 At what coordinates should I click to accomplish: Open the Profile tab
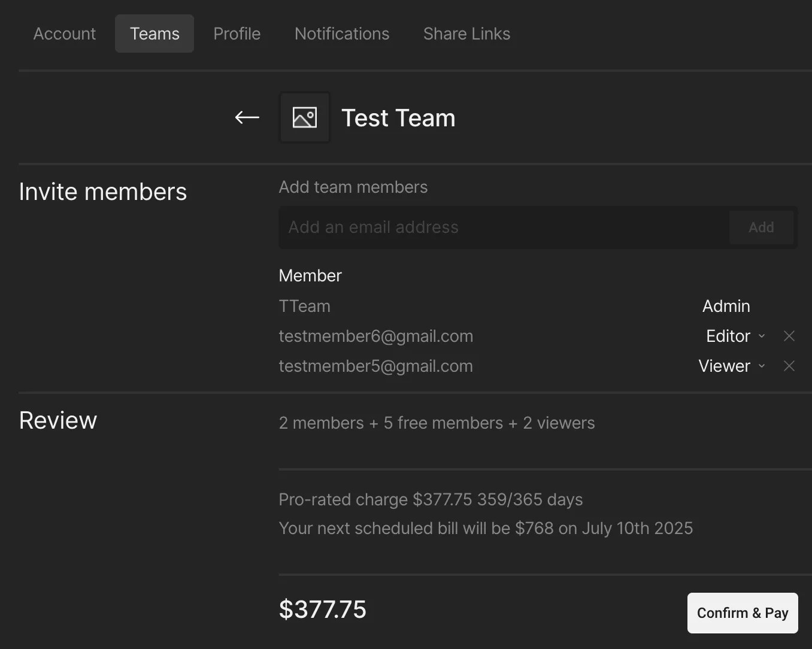click(237, 34)
